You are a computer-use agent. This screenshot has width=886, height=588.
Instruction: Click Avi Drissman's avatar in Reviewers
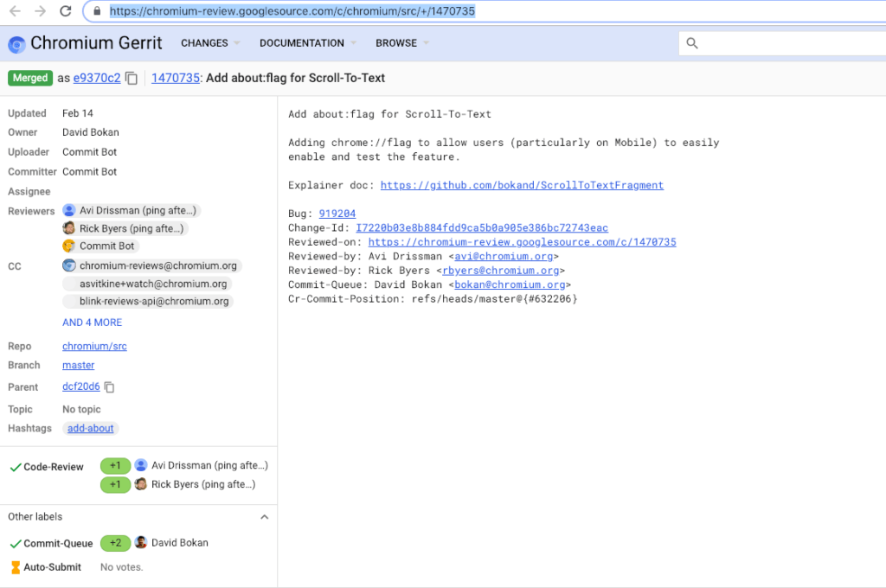(69, 211)
